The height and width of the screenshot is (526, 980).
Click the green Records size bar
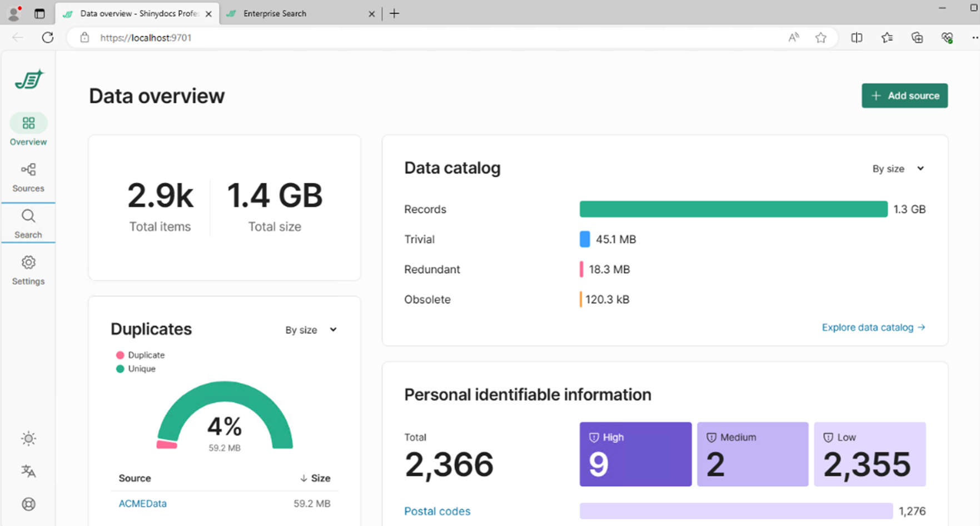pos(733,209)
